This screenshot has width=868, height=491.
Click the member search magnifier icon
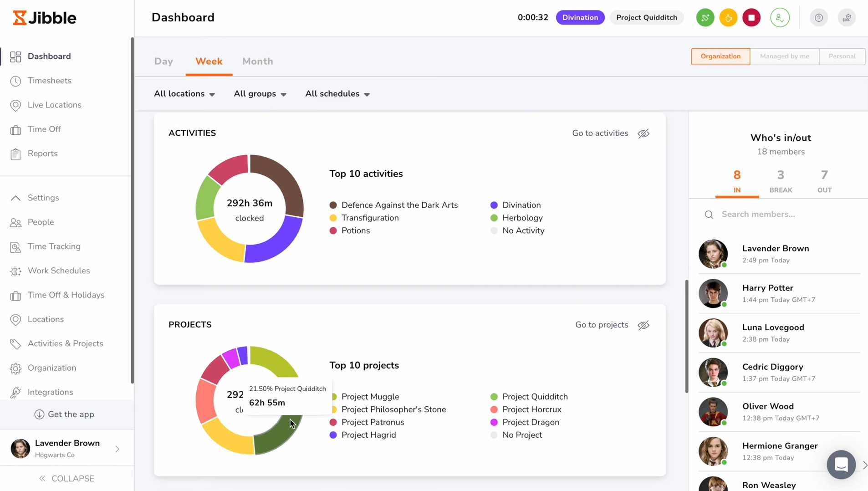[x=709, y=215]
